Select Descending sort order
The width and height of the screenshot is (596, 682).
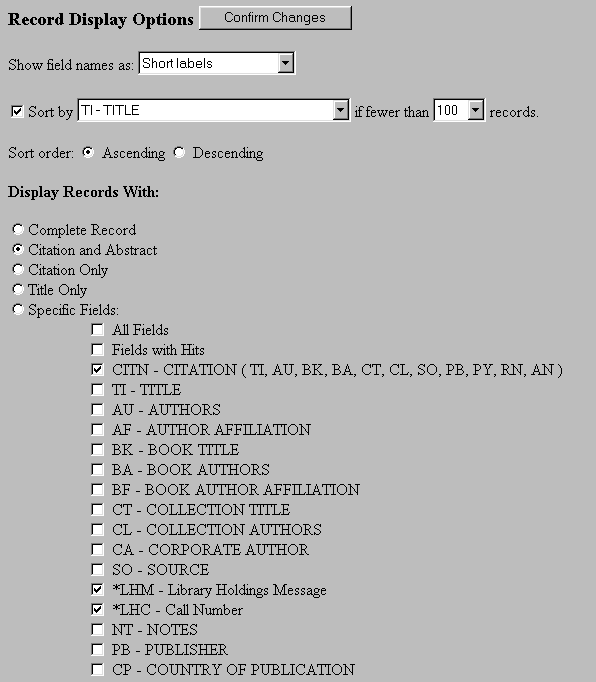179,152
